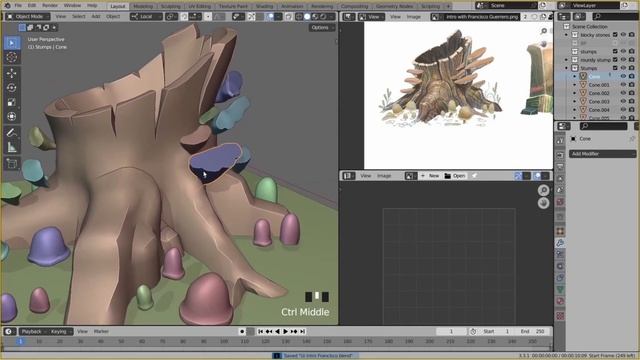Open Add Modifier dropdown
The height and width of the screenshot is (360, 640).
click(602, 154)
